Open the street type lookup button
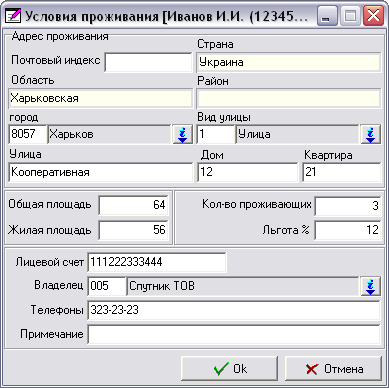 (371, 134)
